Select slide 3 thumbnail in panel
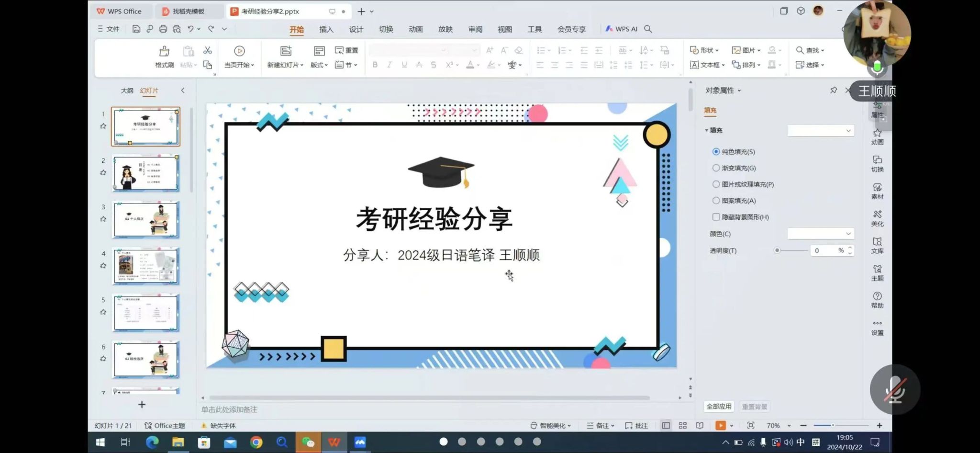Image resolution: width=980 pixels, height=453 pixels. 146,219
